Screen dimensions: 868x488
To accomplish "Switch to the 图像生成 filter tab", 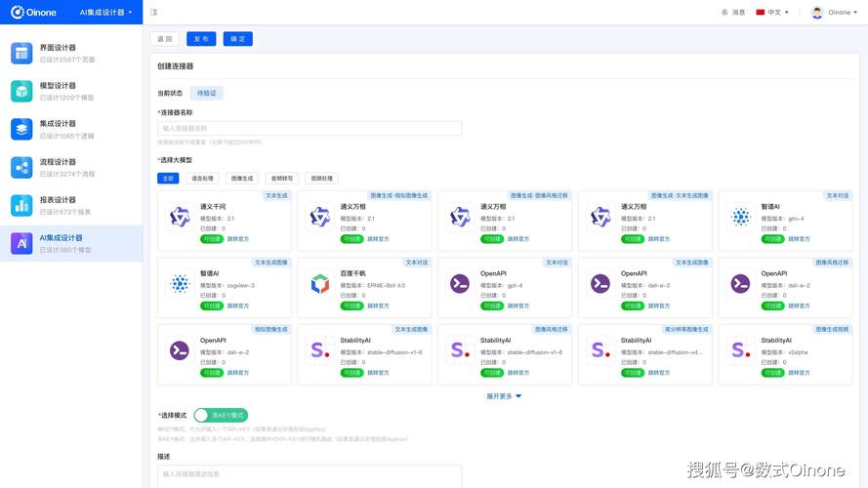I will coord(242,179).
